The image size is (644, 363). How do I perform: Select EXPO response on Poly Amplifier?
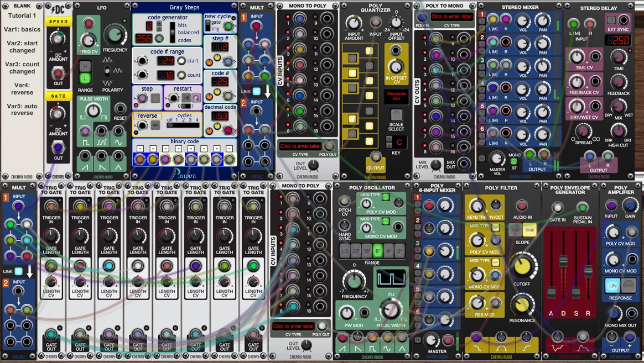click(629, 286)
